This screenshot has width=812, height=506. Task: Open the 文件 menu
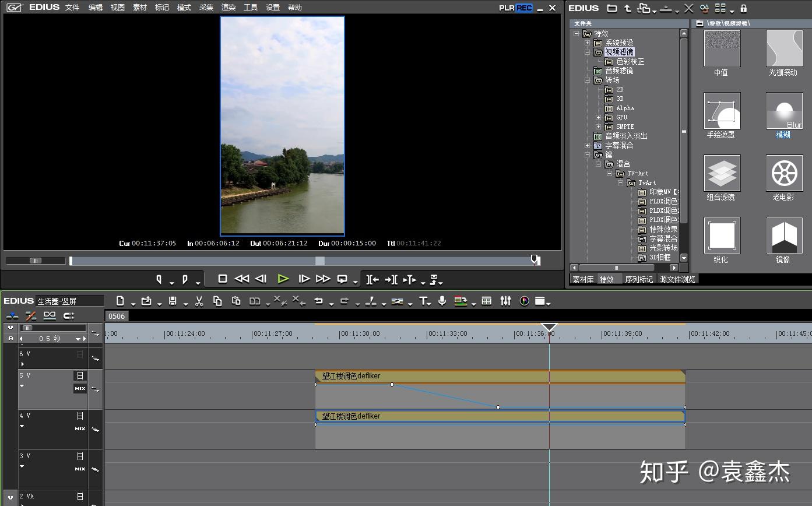tap(72, 8)
